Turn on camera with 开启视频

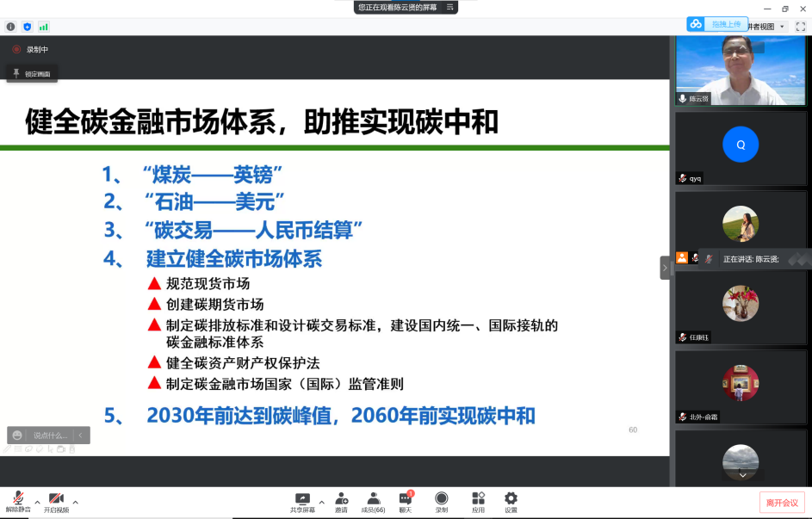56,500
